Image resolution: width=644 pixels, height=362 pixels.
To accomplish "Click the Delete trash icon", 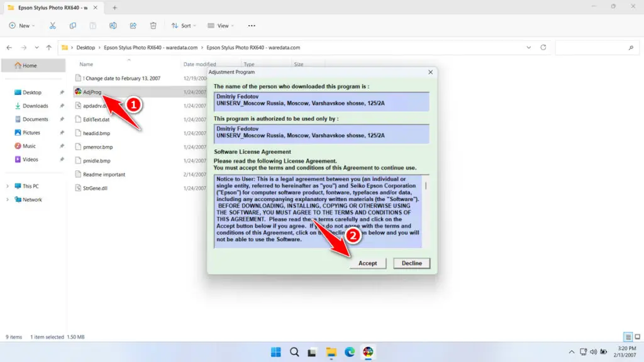I will click(x=153, y=26).
